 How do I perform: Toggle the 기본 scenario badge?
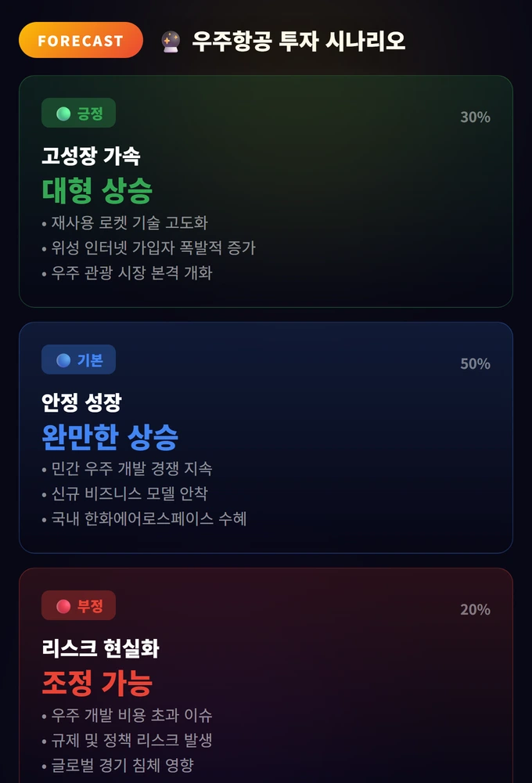(78, 359)
